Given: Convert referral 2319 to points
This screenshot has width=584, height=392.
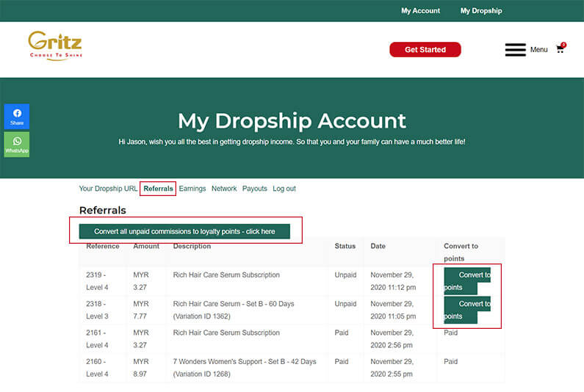Looking at the screenshot, I should click(467, 280).
